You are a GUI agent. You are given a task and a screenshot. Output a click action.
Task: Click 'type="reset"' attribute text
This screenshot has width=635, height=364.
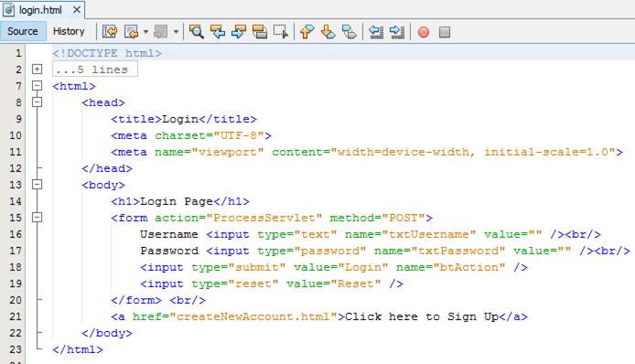tap(235, 284)
